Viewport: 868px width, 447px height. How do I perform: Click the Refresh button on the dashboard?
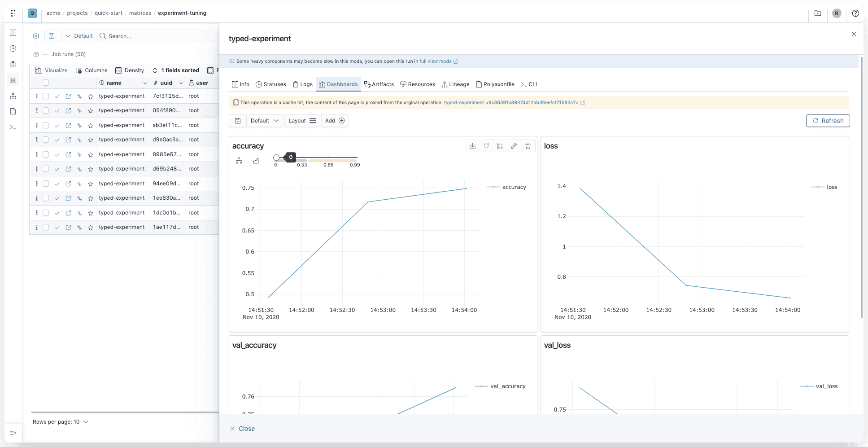point(828,121)
